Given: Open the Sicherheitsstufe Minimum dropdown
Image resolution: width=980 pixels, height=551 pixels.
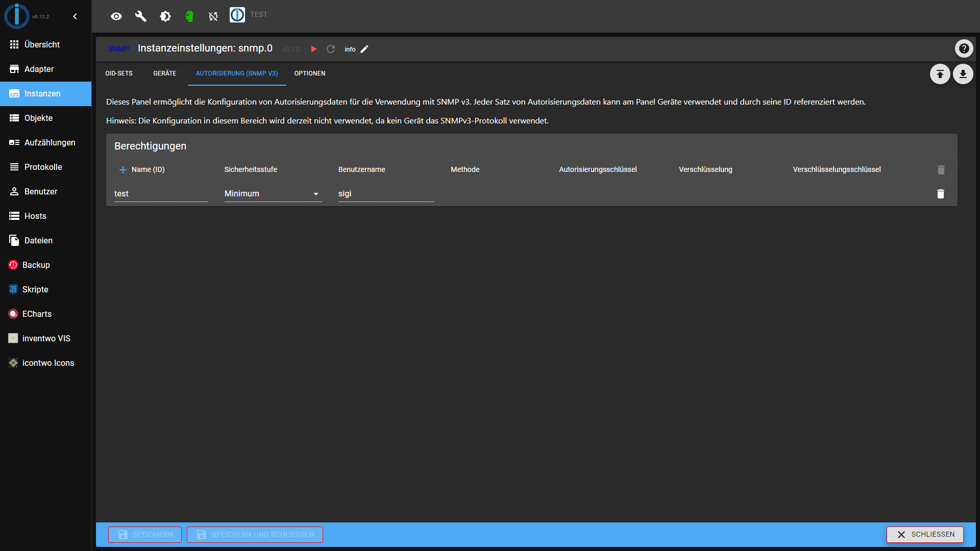Looking at the screenshot, I should (x=273, y=194).
